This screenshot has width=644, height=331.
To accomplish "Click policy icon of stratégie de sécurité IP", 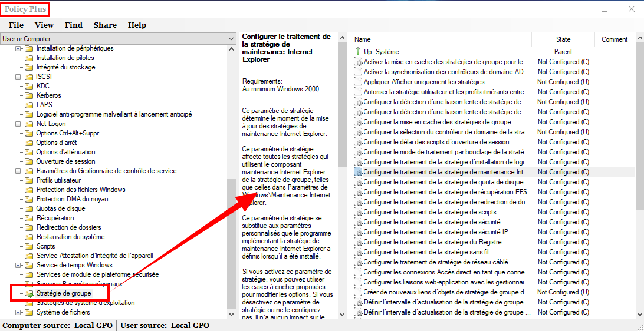I will coord(359,232).
